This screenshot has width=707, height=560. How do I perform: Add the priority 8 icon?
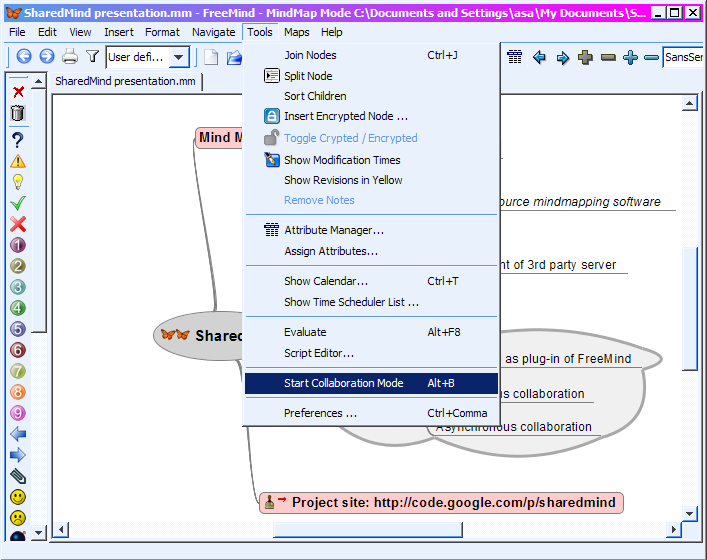(x=18, y=392)
